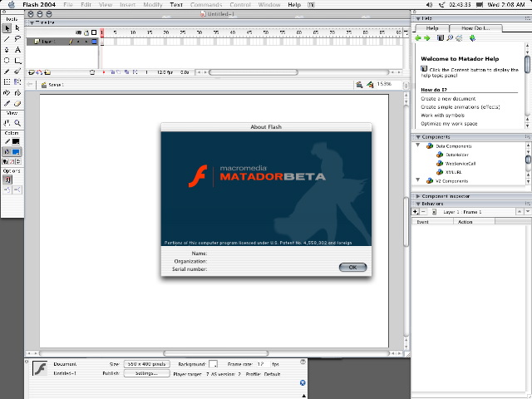Select the Pen tool
The width and height of the screenshot is (532, 399).
7,50
